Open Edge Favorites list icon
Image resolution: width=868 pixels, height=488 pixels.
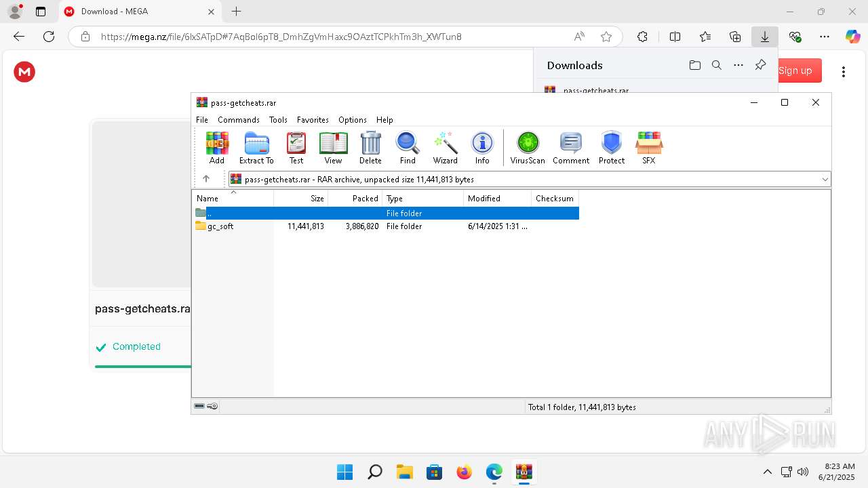pyautogui.click(x=705, y=37)
